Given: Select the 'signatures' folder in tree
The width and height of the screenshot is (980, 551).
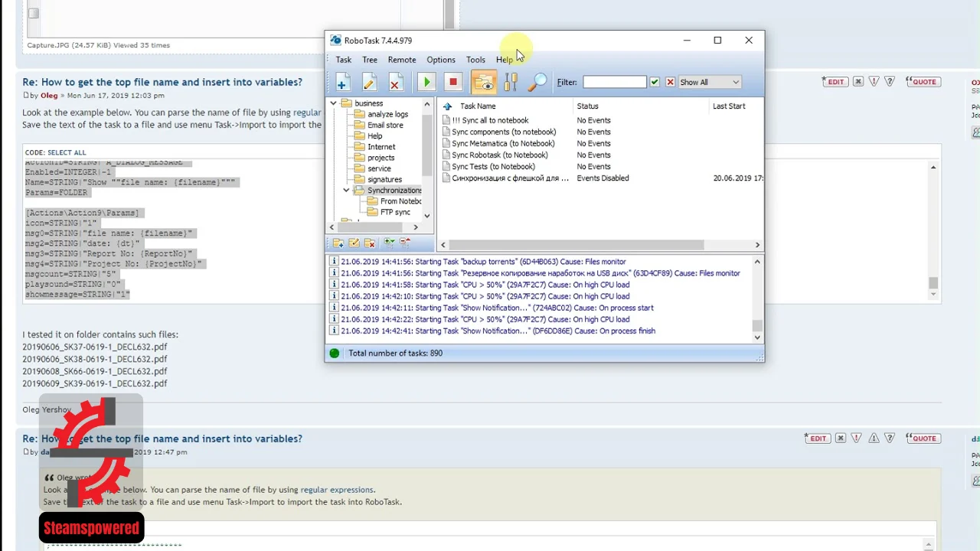Looking at the screenshot, I should pyautogui.click(x=378, y=179).
